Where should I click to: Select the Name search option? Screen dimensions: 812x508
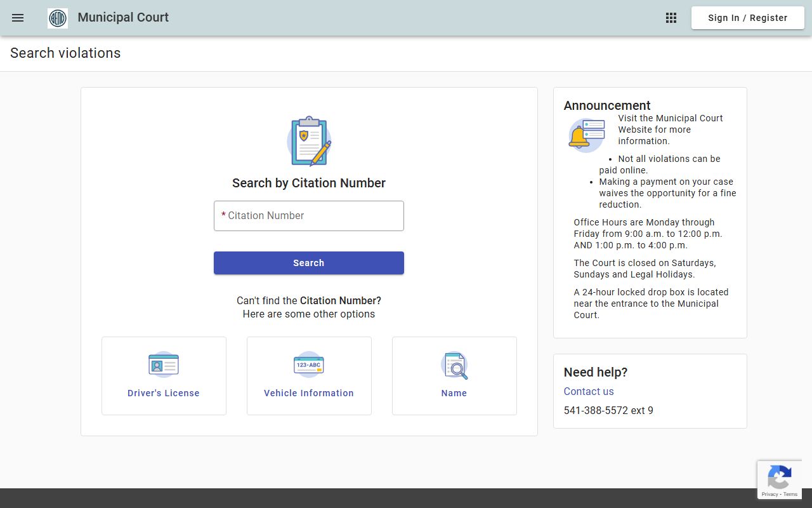[x=454, y=376]
